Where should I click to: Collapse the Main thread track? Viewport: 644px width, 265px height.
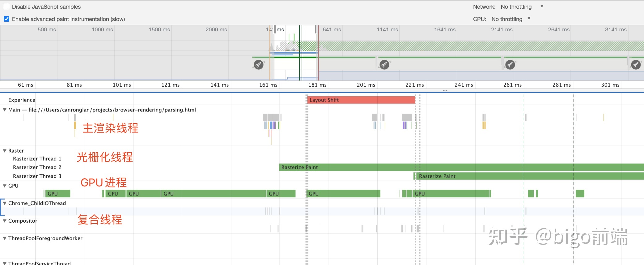[x=5, y=110]
